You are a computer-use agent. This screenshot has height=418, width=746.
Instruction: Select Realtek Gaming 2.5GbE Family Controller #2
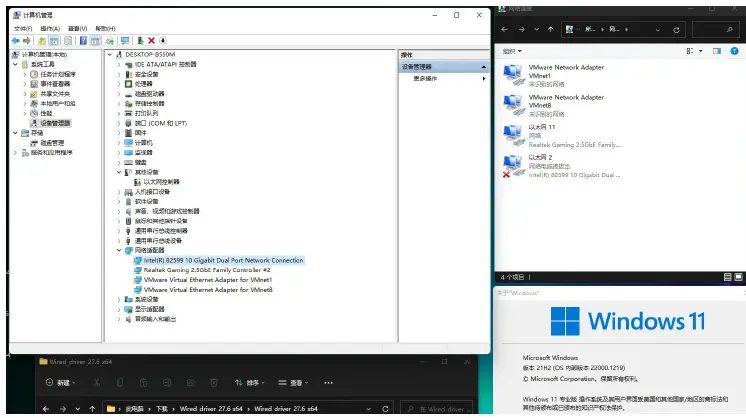pyautogui.click(x=207, y=270)
